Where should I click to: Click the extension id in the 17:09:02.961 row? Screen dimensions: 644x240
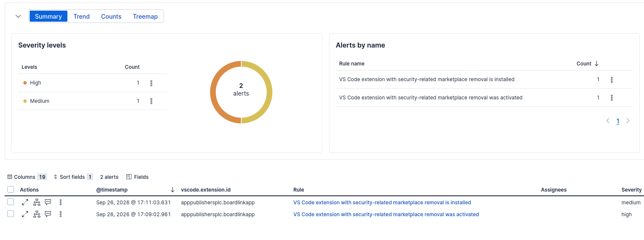pos(218,215)
